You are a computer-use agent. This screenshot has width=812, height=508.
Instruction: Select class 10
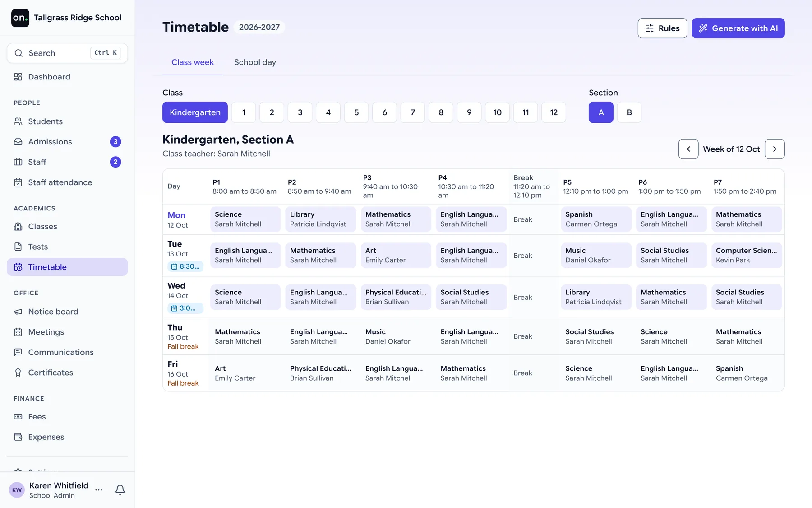click(x=497, y=112)
